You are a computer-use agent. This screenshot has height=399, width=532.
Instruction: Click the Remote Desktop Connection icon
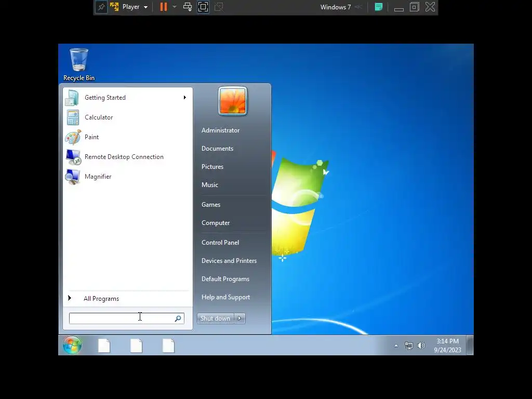(x=73, y=157)
